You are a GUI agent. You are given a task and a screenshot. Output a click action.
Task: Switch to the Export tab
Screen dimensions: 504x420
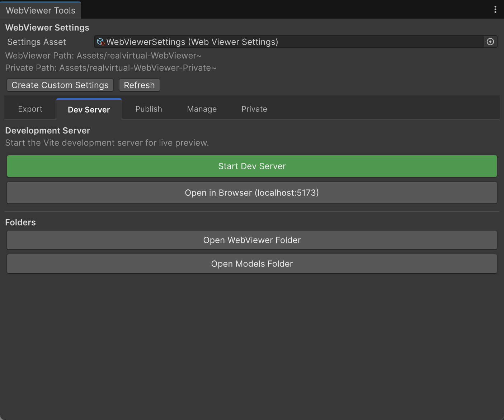[x=30, y=109]
